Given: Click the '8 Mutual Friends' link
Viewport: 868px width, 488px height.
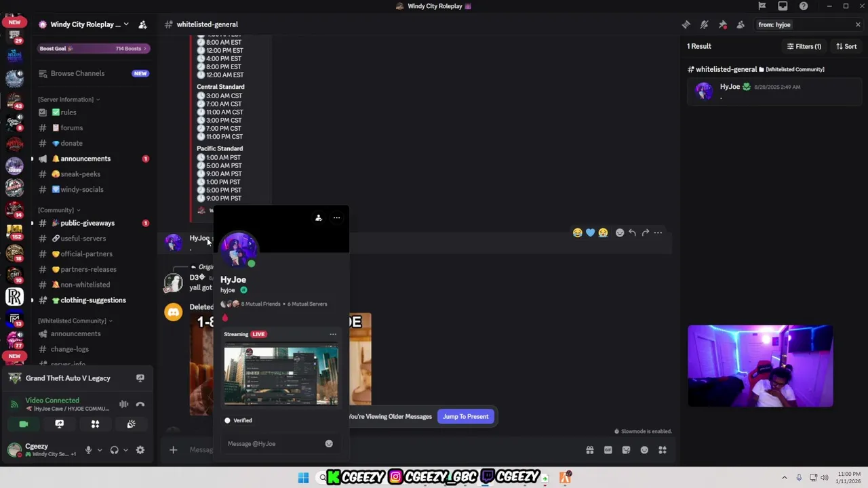Looking at the screenshot, I should coord(260,304).
